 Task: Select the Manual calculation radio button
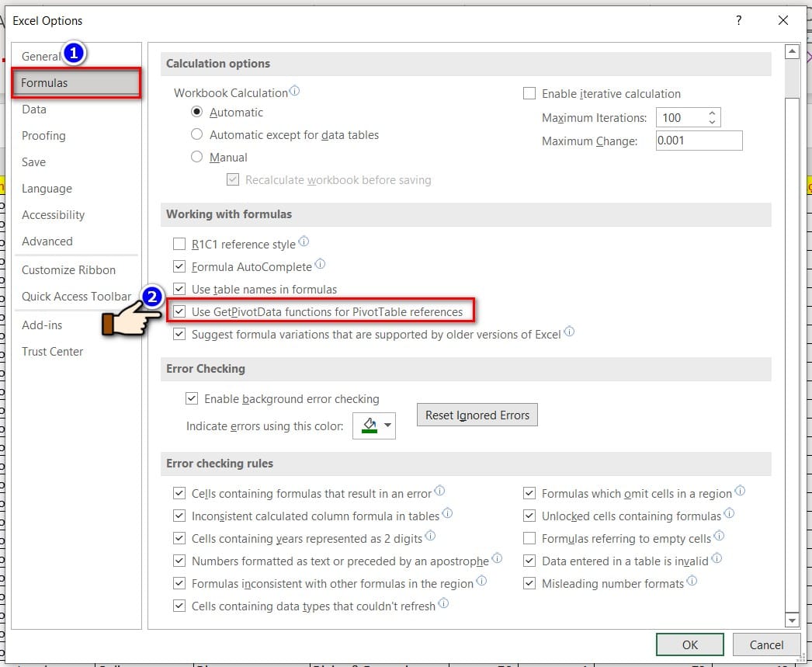click(x=196, y=156)
